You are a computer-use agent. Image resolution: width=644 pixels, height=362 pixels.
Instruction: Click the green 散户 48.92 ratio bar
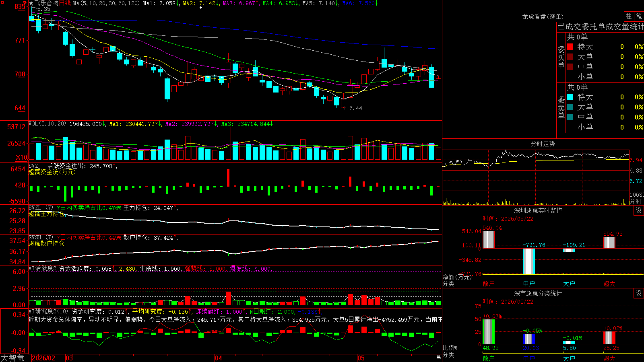click(x=489, y=331)
